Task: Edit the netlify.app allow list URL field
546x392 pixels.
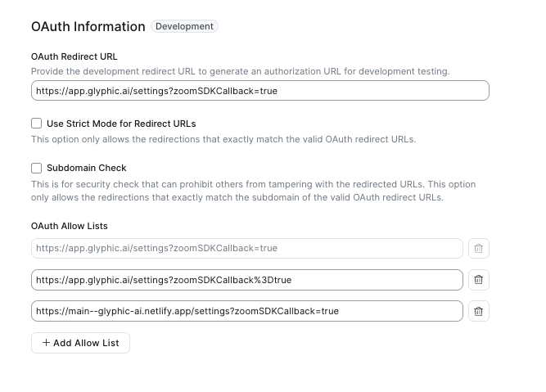Action: click(x=246, y=311)
